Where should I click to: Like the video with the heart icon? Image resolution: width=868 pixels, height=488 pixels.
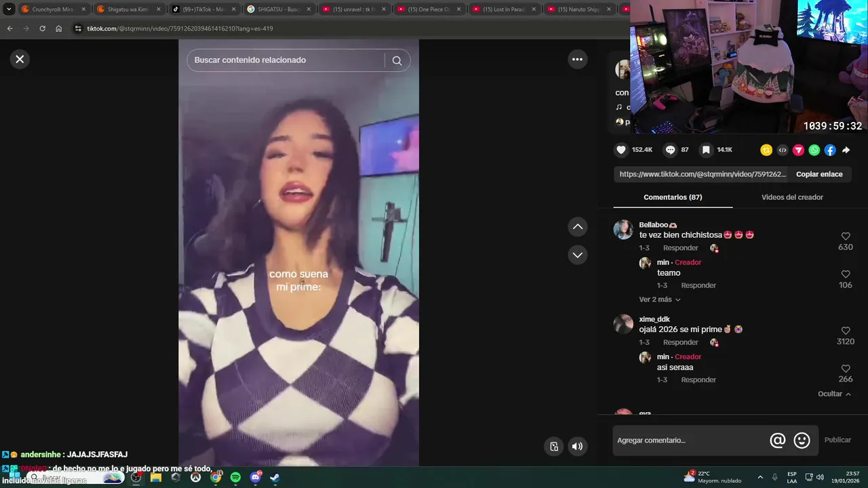[x=620, y=150]
